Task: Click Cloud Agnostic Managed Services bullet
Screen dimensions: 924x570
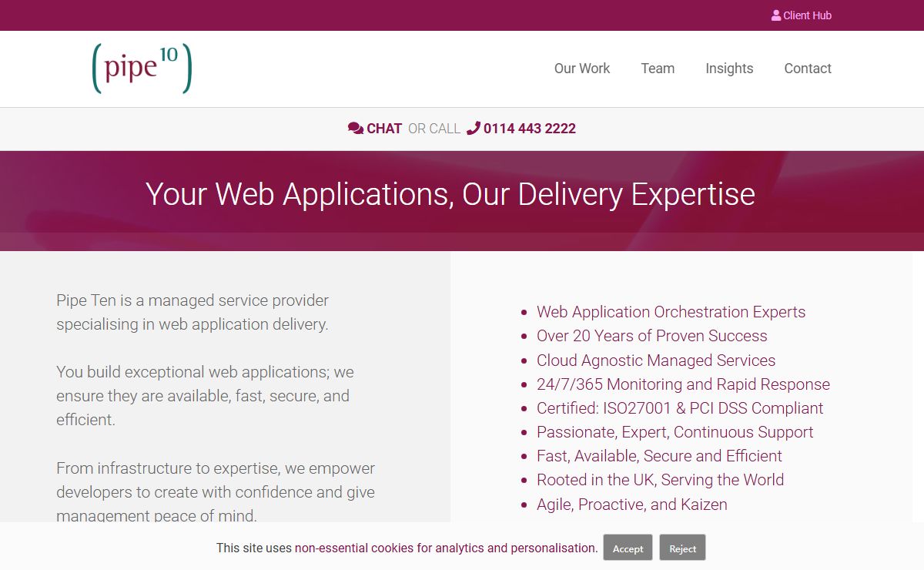Action: point(656,360)
